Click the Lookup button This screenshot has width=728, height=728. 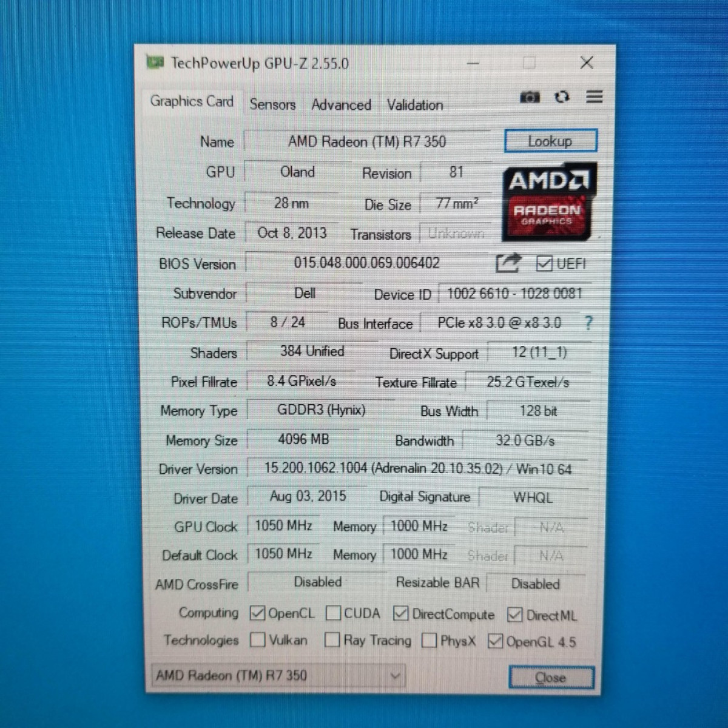[x=550, y=141]
